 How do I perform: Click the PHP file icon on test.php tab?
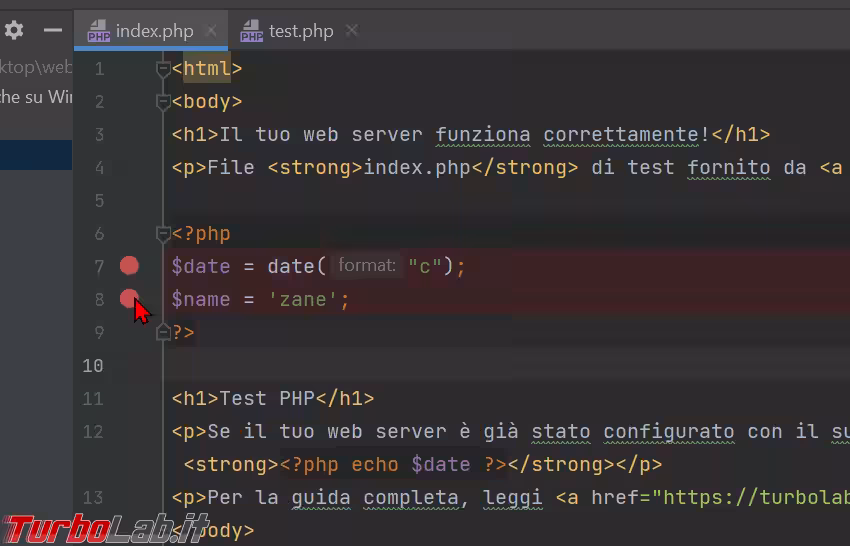coord(252,32)
